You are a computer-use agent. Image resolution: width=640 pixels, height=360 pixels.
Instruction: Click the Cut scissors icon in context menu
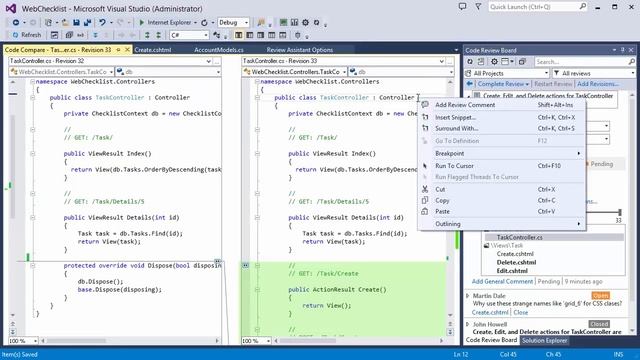pyautogui.click(x=425, y=189)
